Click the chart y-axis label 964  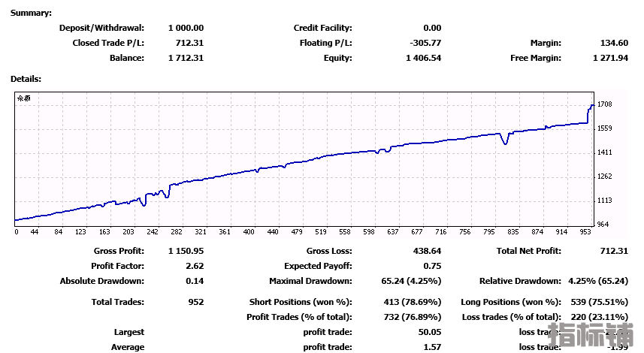click(603, 225)
